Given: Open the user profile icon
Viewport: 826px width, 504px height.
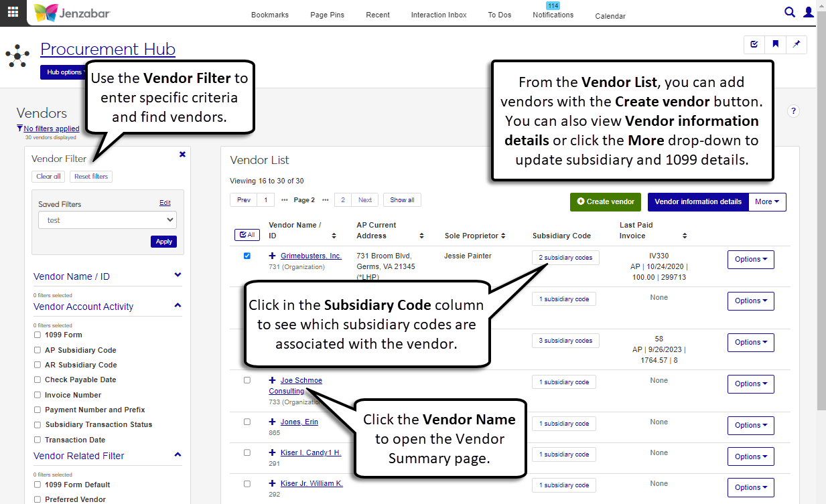Looking at the screenshot, I should pos(809,12).
